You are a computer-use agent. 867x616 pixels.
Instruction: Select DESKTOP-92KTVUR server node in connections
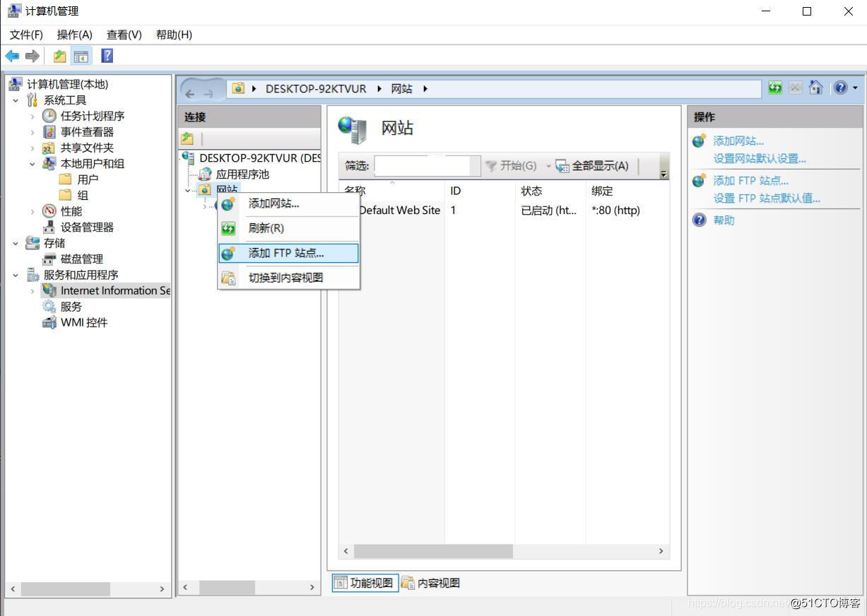[x=259, y=158]
